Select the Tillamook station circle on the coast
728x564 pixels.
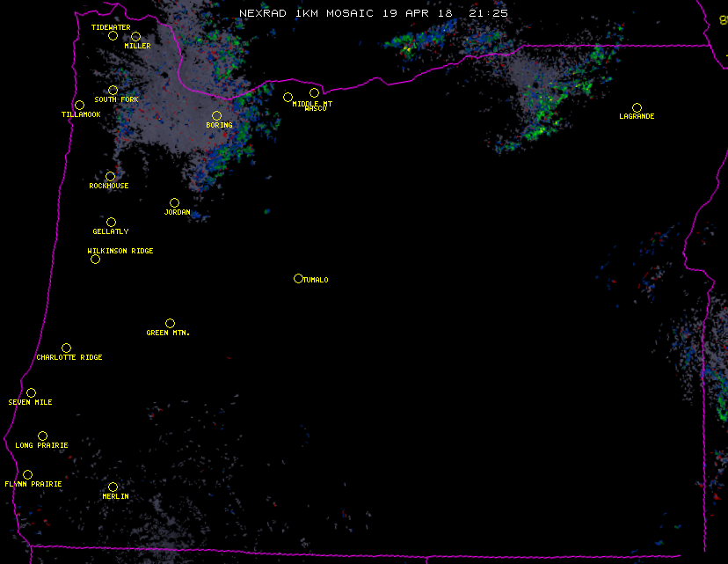79,106
